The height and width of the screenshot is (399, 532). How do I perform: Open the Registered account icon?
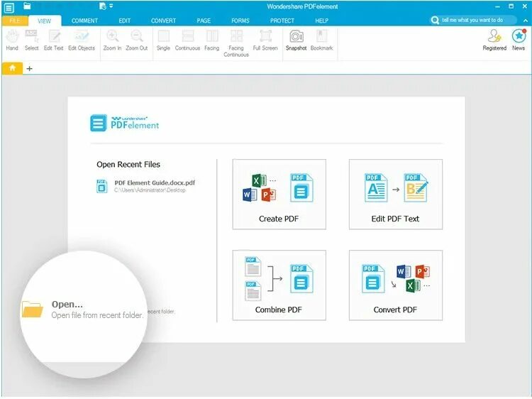click(x=494, y=40)
